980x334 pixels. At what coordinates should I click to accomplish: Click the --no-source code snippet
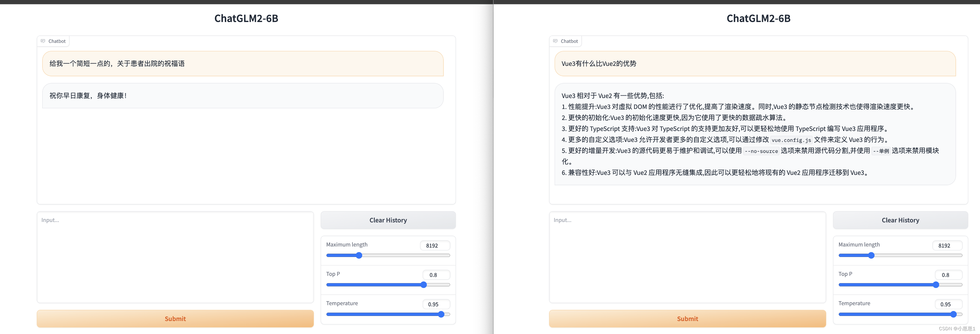tap(761, 151)
